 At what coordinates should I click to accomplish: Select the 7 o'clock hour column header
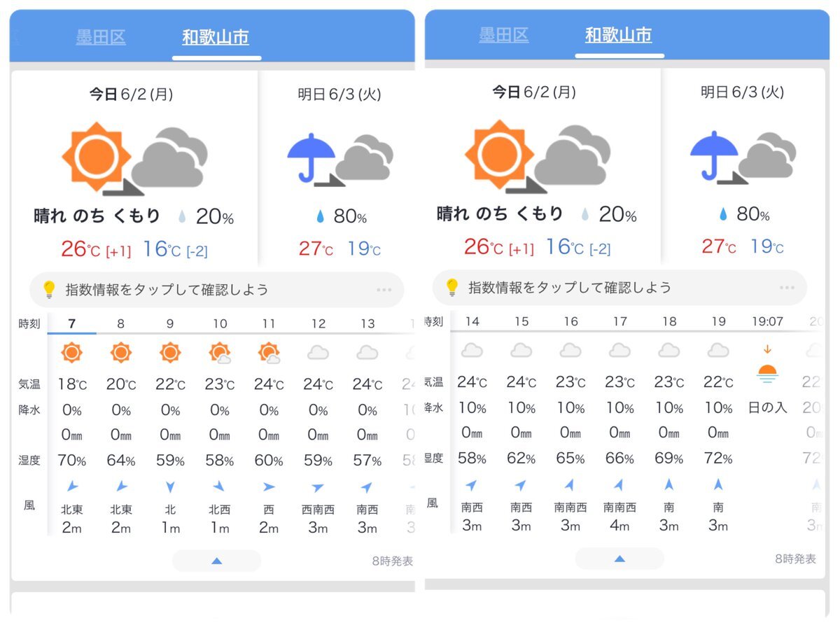[x=71, y=324]
